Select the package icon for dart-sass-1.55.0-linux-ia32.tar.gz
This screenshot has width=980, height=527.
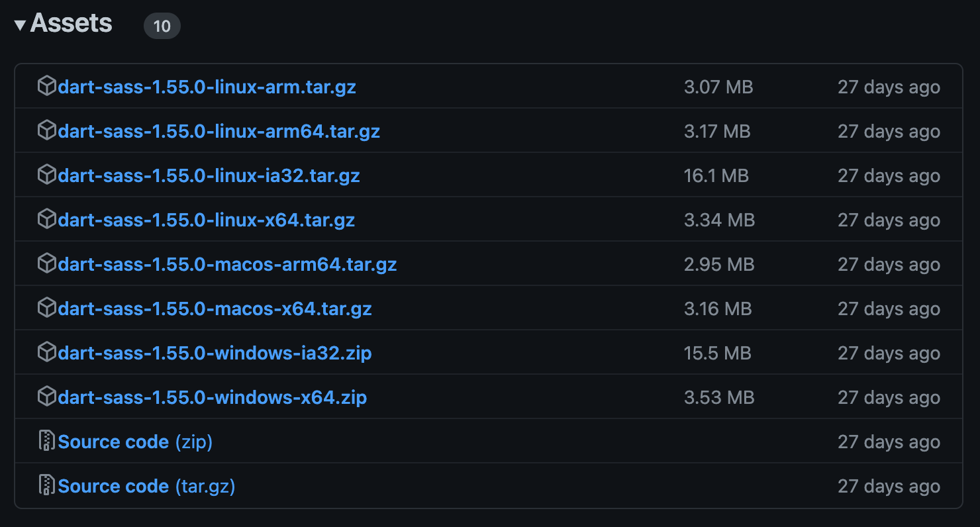click(x=46, y=175)
